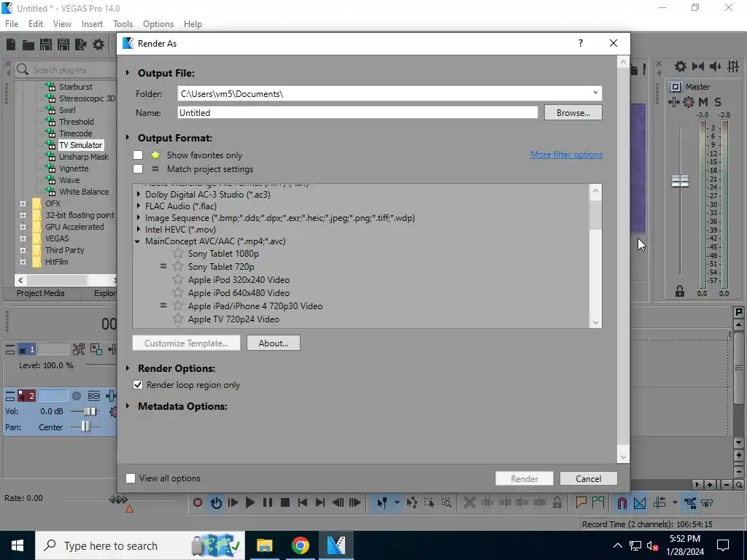
Task: Select the Envelope Edit tool icon
Action: coord(412,502)
